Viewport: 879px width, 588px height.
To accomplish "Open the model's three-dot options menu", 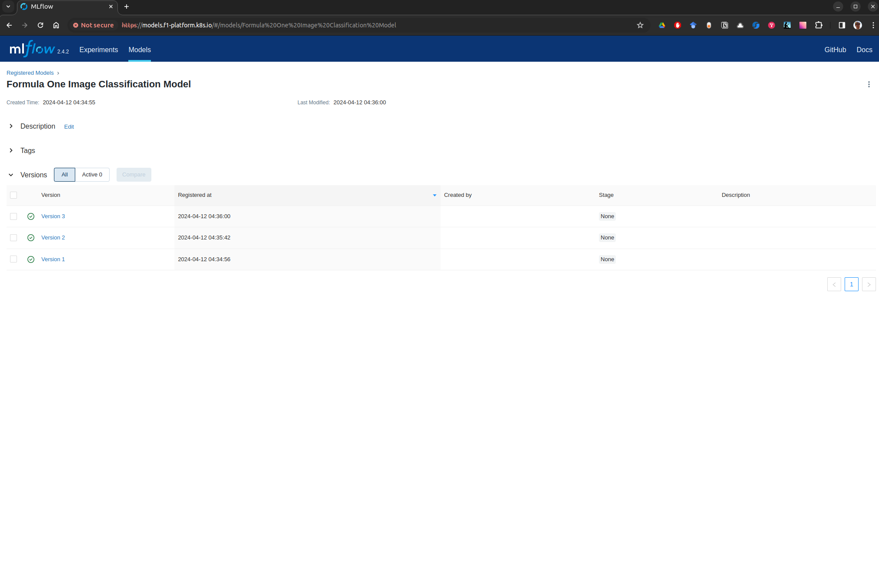I will tap(869, 84).
